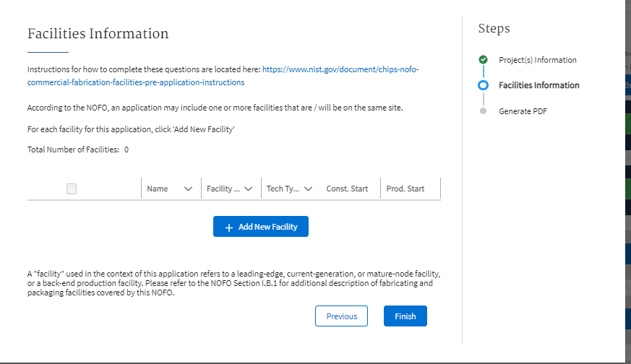631x364 pixels.
Task: Select the Facilities Information step label
Action: coord(538,85)
